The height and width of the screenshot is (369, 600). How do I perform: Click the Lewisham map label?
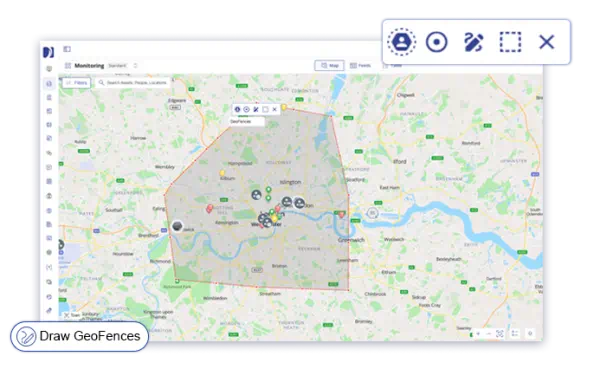point(347,260)
